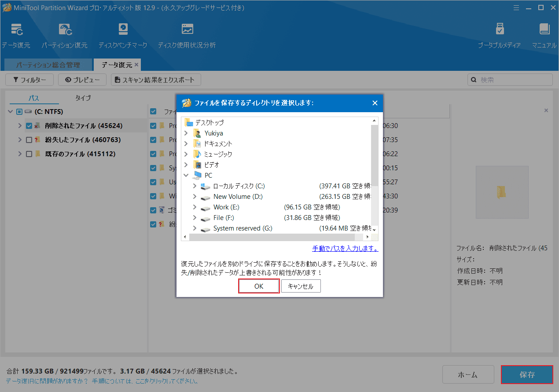Open the フィルター filter options

[x=29, y=80]
